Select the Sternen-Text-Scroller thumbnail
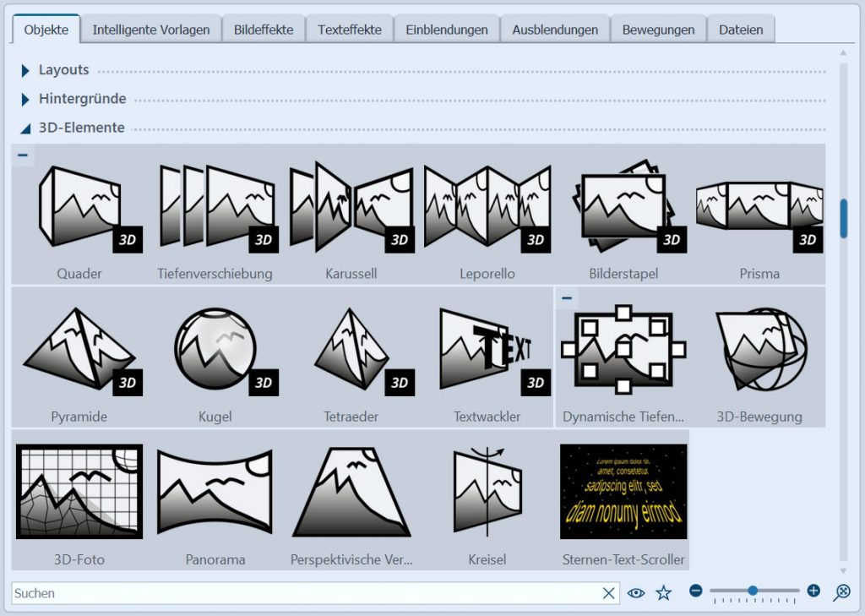 click(623, 492)
